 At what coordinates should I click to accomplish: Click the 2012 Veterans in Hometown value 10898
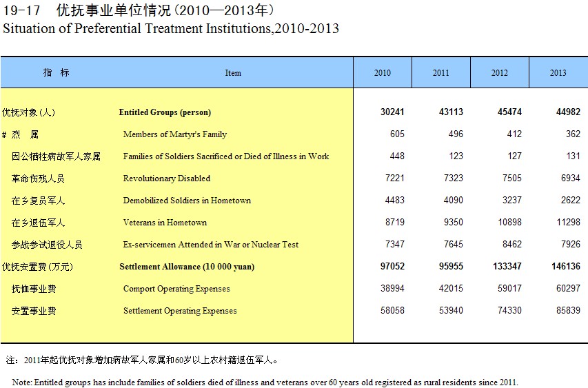(508, 223)
